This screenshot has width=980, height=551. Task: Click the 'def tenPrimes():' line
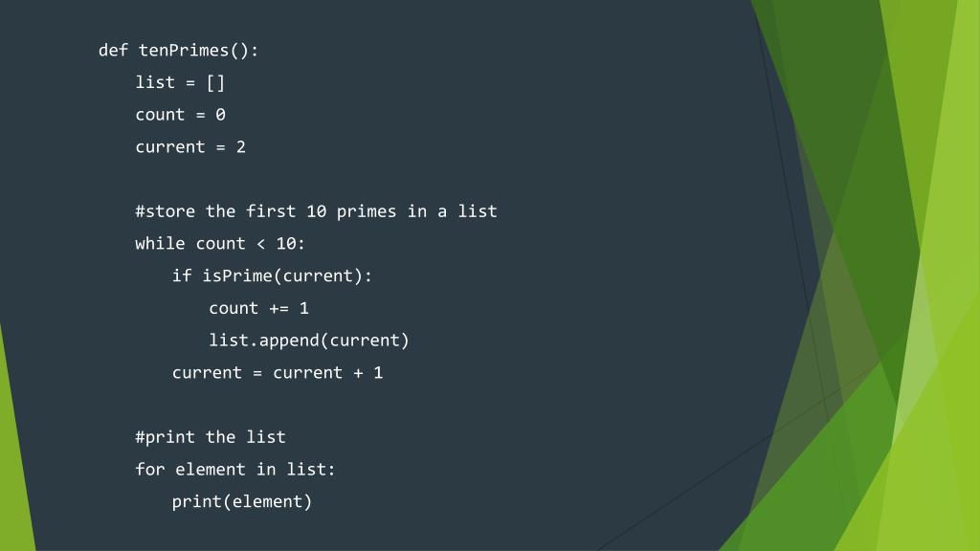point(178,51)
